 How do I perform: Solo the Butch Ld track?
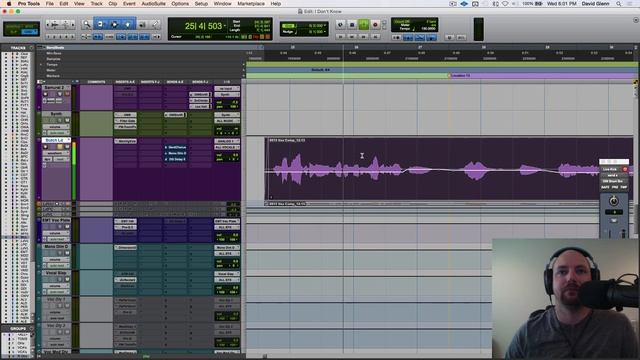[x=60, y=147]
